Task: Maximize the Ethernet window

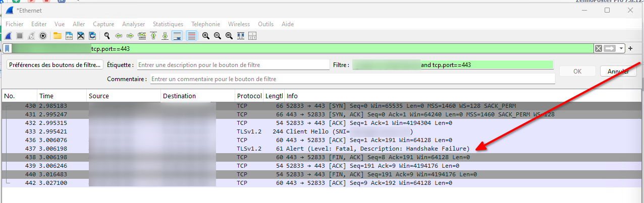Action: [x=607, y=10]
